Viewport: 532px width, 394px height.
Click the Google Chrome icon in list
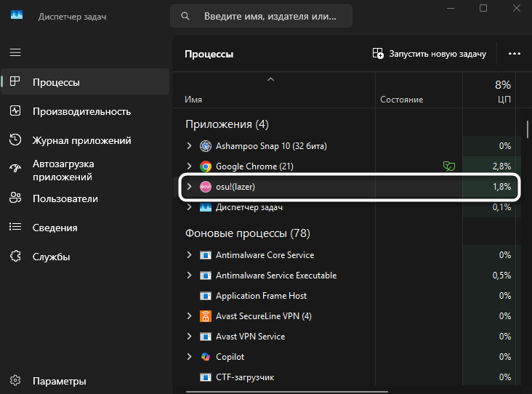(206, 166)
